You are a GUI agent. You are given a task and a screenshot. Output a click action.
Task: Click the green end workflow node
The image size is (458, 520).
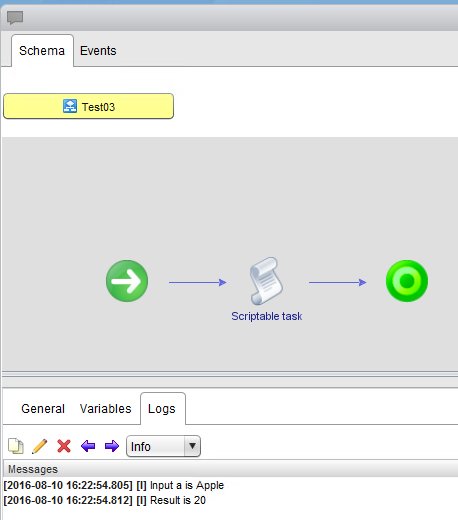click(x=407, y=281)
